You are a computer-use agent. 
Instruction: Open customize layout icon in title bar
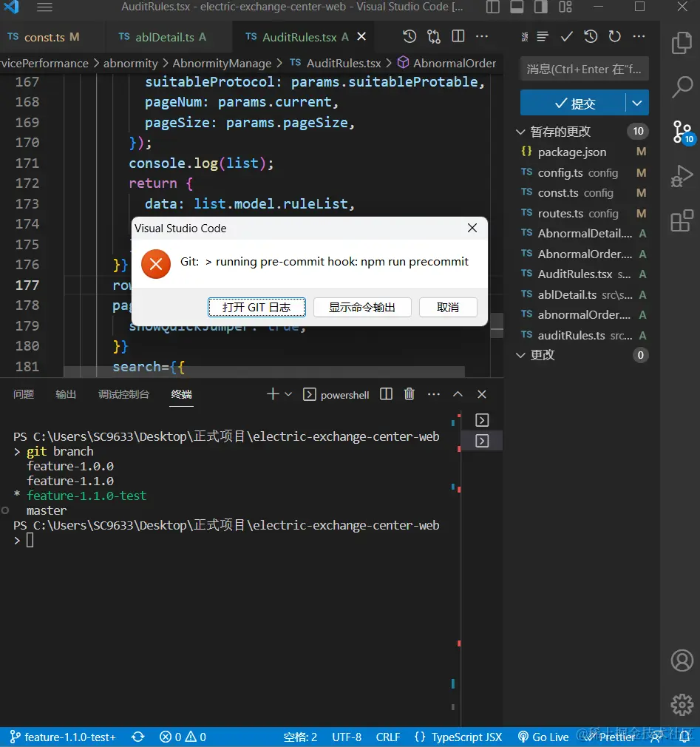(x=565, y=7)
